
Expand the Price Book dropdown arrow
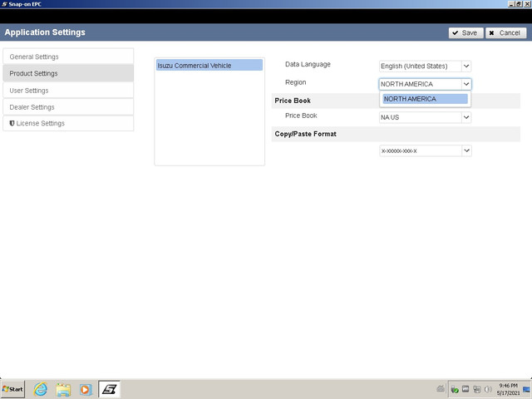point(466,117)
